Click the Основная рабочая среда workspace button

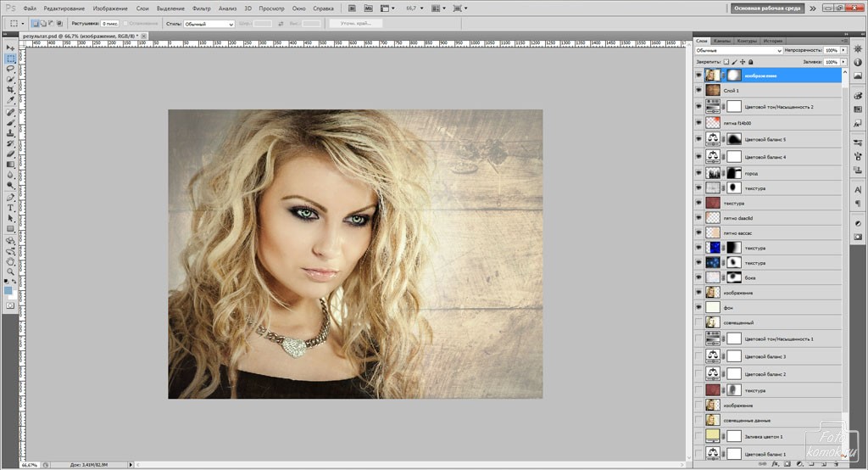pos(767,8)
